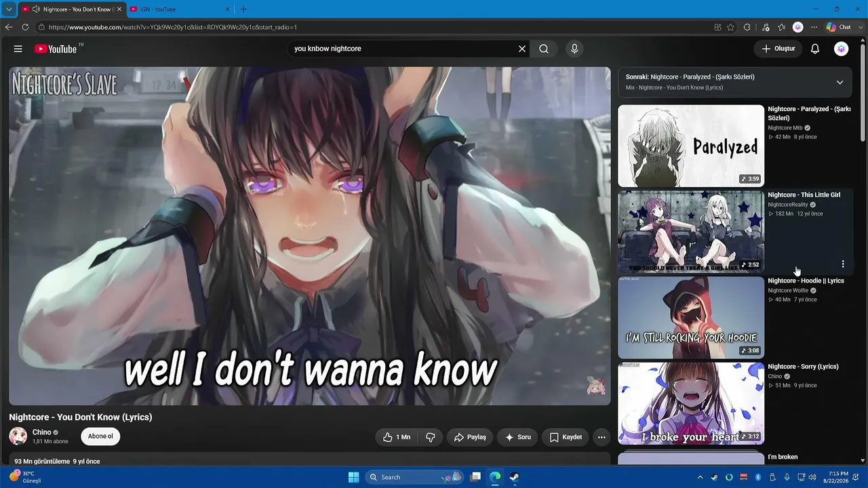This screenshot has height=488, width=868.
Task: Open Edge settings and more menu
Action: [814, 27]
